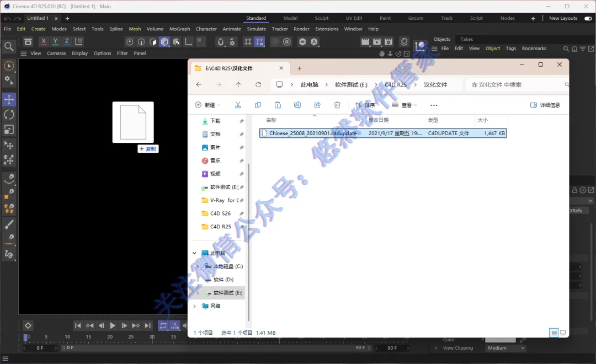Open the Simulate menu
The width and height of the screenshot is (596, 364).
click(x=256, y=29)
